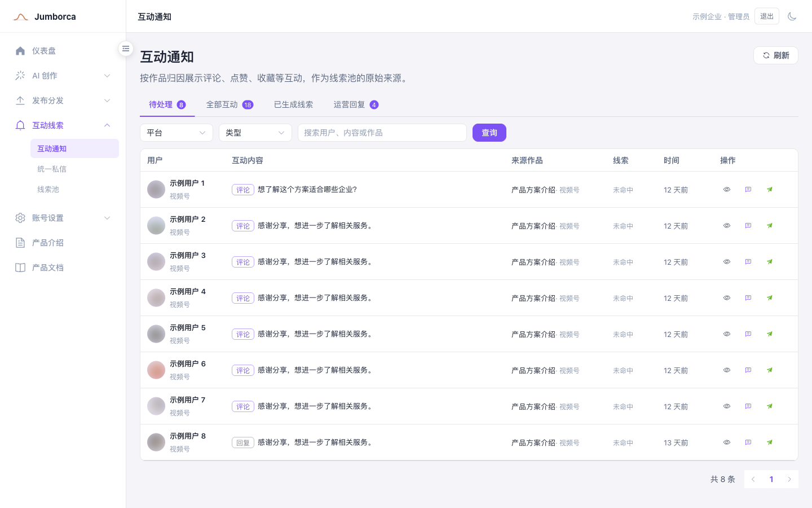Open the 平台 filter dropdown
Image resolution: width=812 pixels, height=508 pixels.
(x=176, y=133)
